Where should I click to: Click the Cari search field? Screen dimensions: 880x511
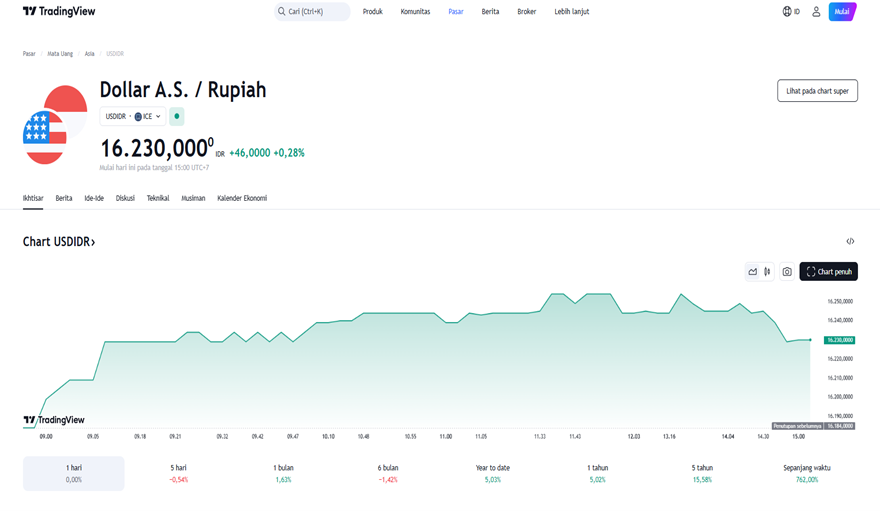coord(312,12)
